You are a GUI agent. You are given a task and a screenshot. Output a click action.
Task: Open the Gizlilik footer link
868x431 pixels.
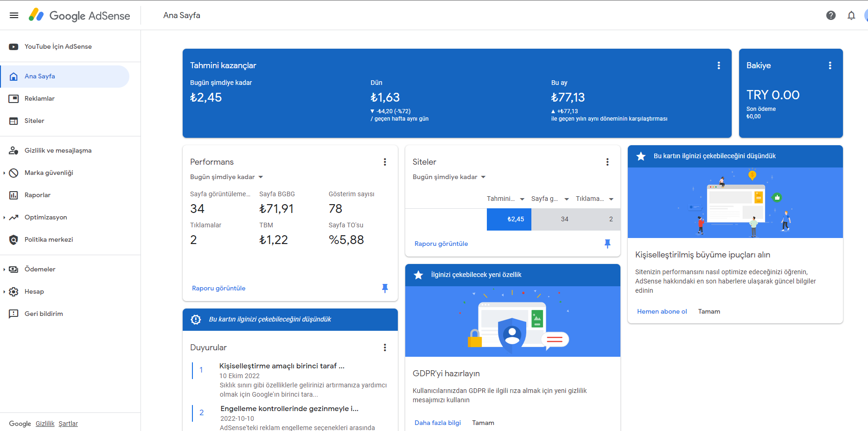pyautogui.click(x=45, y=424)
